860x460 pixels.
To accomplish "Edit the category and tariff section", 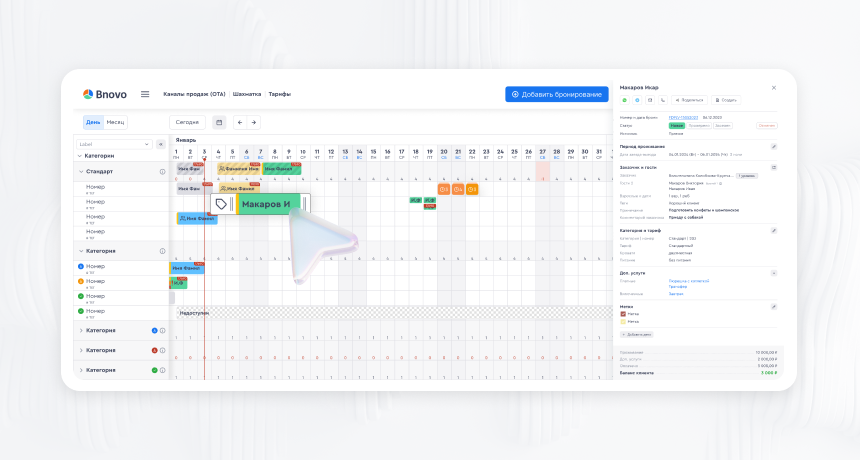I will (x=773, y=231).
